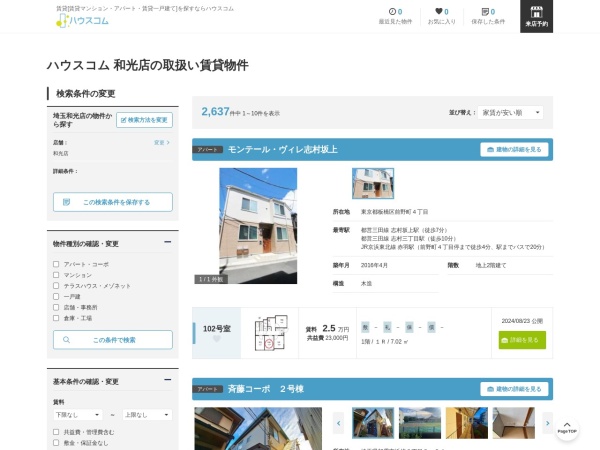Click 斉藤コーポ 2号棟 building title
Viewport: 600px width, 450px height.
(266, 389)
